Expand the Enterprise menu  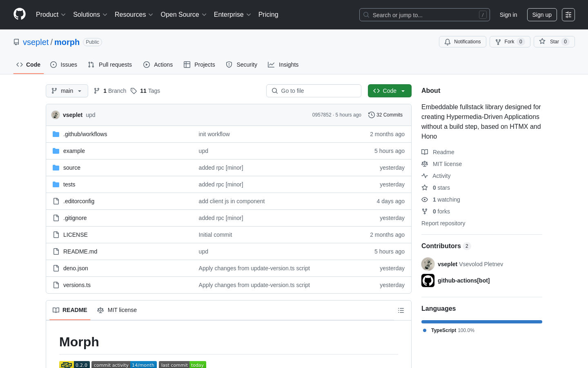(232, 15)
